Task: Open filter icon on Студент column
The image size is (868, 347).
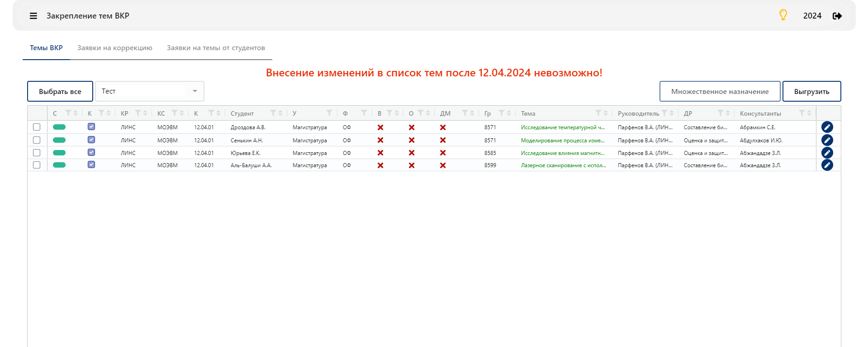Action: pyautogui.click(x=273, y=113)
